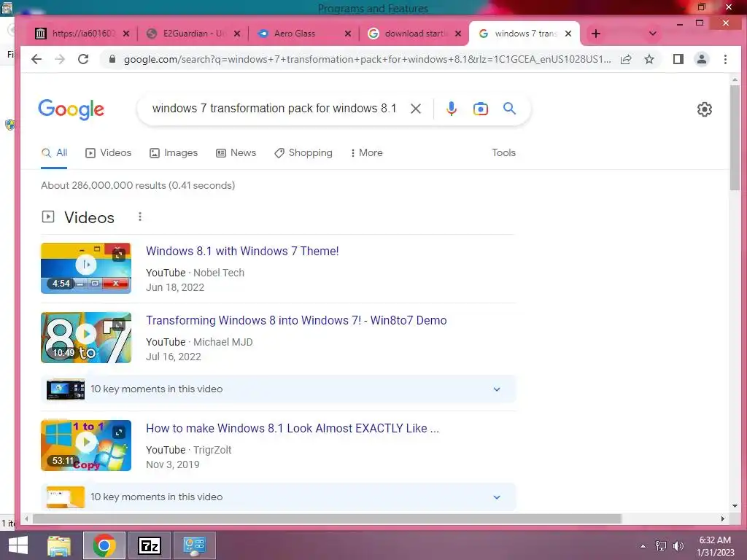Open the search Tools options

pyautogui.click(x=503, y=153)
